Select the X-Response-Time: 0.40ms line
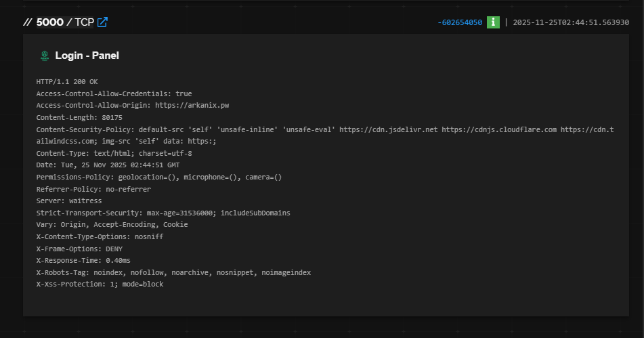This screenshot has width=644, height=338. tap(83, 260)
